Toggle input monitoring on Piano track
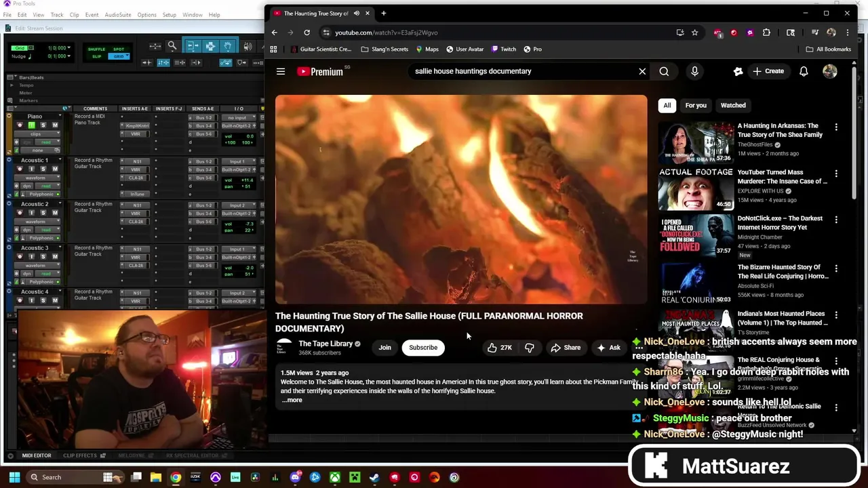The width and height of the screenshot is (868, 488). 31,125
